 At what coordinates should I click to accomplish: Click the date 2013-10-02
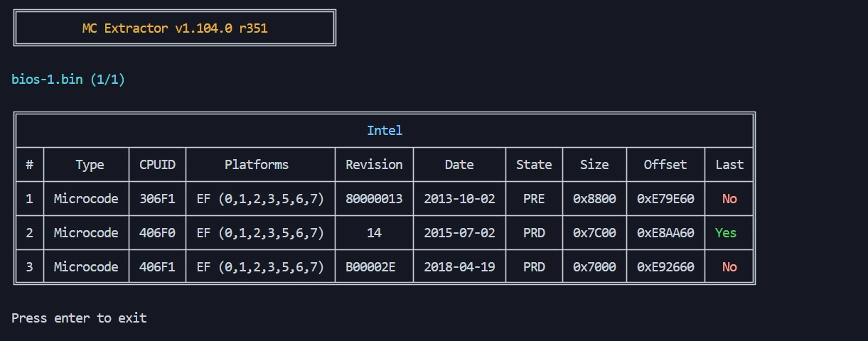459,199
